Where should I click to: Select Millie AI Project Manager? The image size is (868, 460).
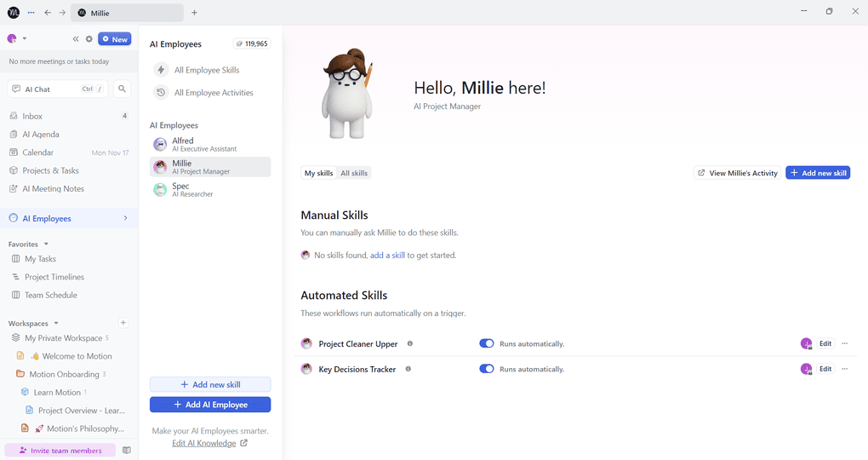click(210, 167)
